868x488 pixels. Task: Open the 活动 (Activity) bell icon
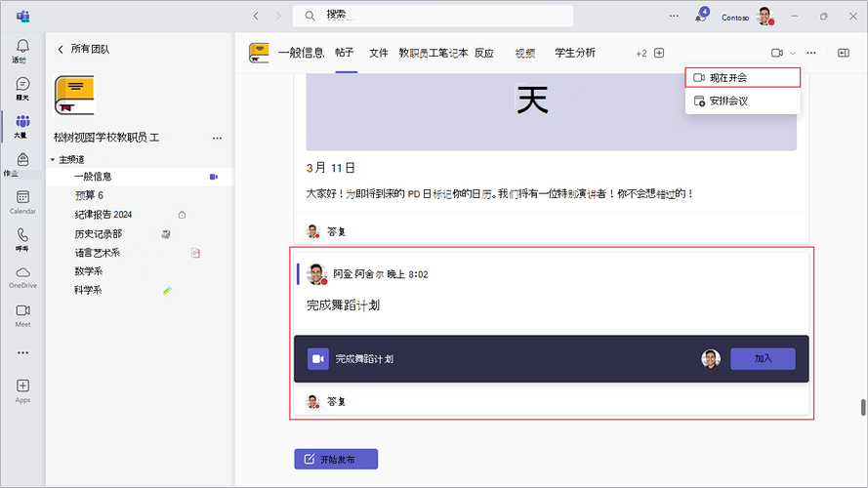coord(22,49)
